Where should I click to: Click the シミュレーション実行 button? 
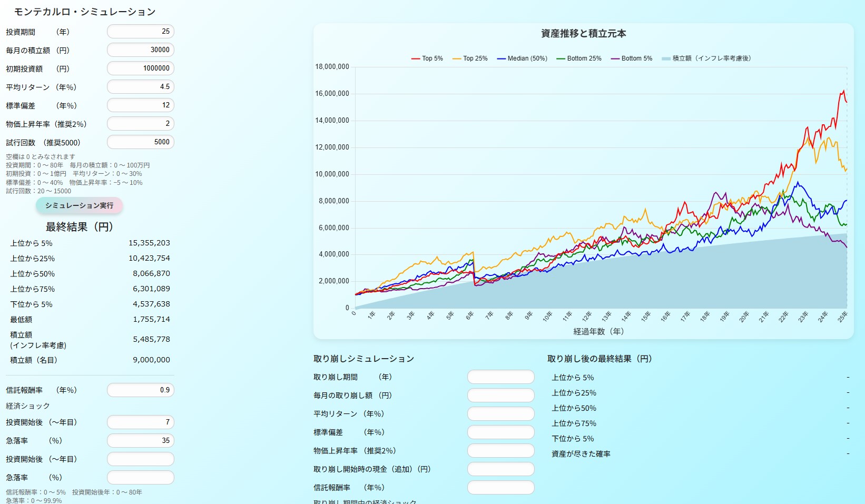(x=79, y=205)
